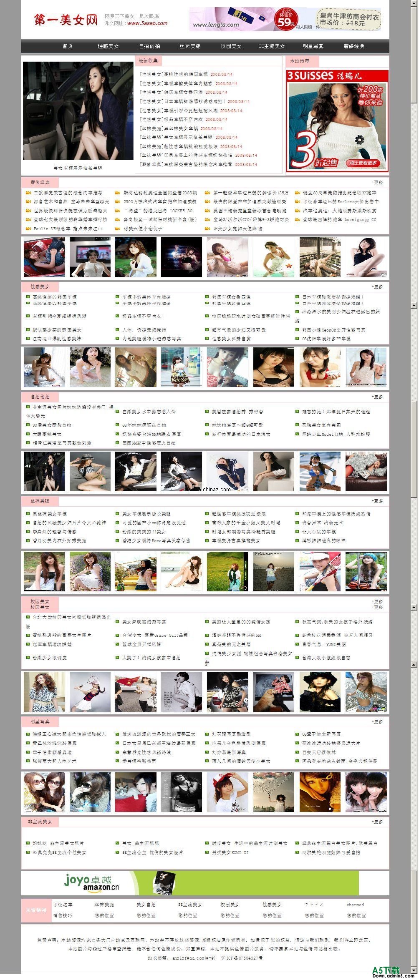Open the 3Suisses red advertisement banner

(337, 121)
